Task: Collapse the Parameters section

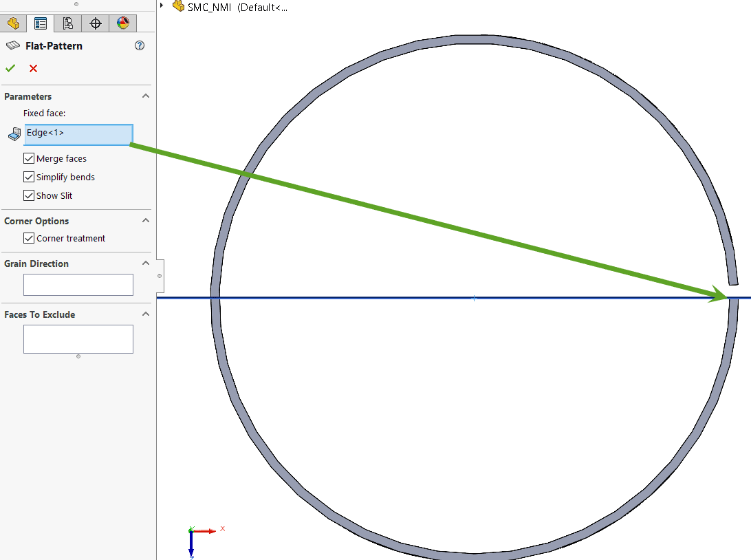Action: tap(146, 96)
